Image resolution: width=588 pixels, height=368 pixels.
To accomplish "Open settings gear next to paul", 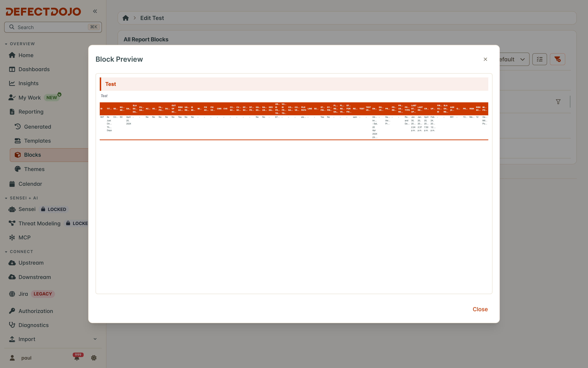I will click(94, 358).
